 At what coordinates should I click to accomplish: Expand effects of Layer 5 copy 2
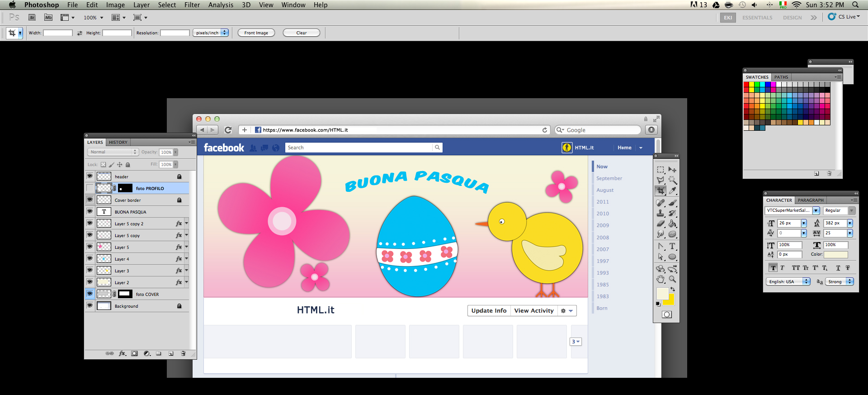coord(186,223)
